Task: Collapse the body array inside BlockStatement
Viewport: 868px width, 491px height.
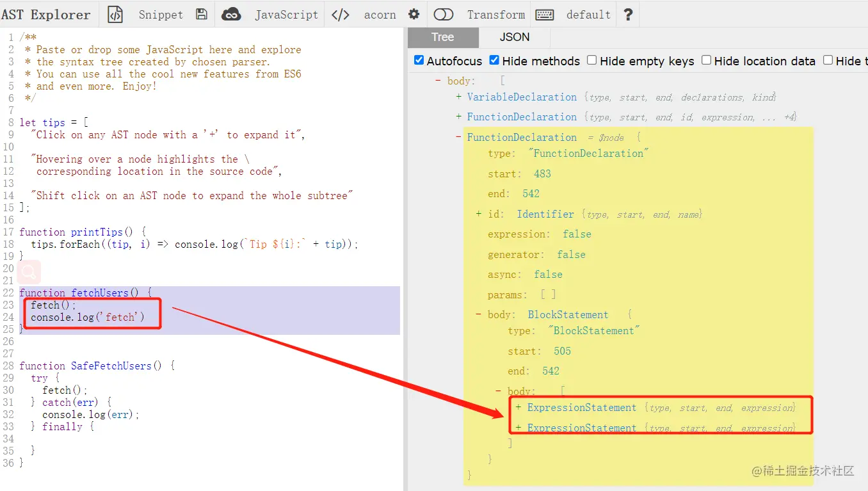Action: 499,391
